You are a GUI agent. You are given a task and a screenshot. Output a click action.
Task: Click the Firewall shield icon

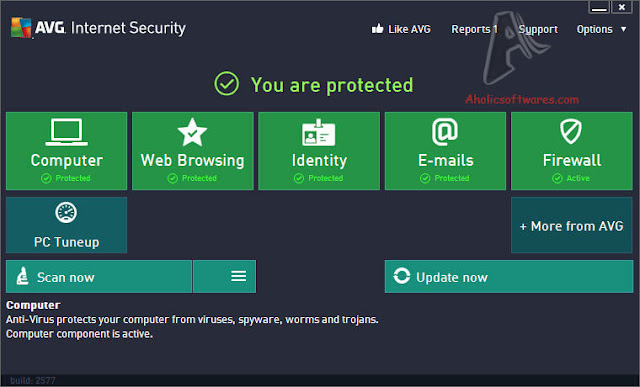(x=571, y=131)
